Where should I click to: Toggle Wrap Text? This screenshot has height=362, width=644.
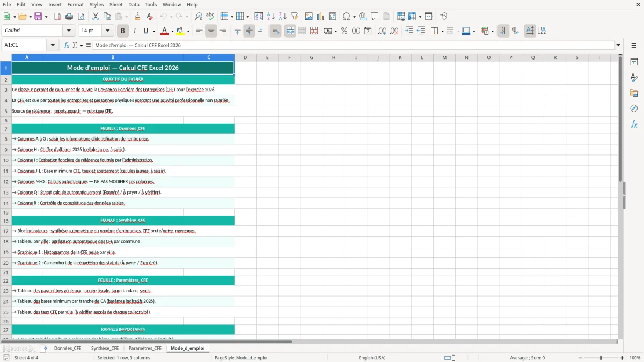click(x=276, y=31)
